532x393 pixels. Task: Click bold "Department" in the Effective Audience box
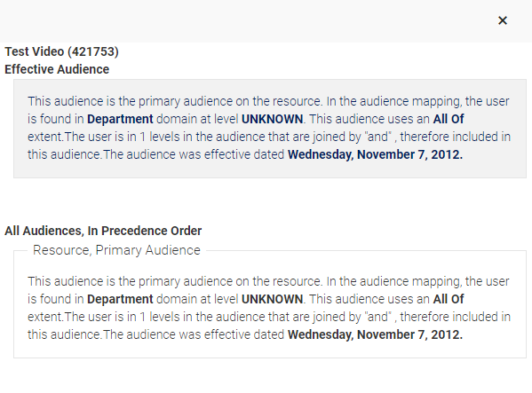pyautogui.click(x=120, y=119)
